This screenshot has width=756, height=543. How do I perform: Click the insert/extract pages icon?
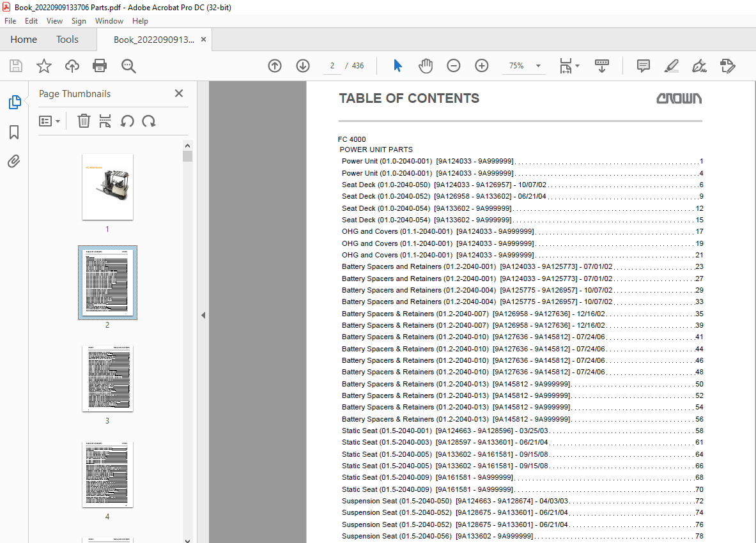[x=105, y=121]
